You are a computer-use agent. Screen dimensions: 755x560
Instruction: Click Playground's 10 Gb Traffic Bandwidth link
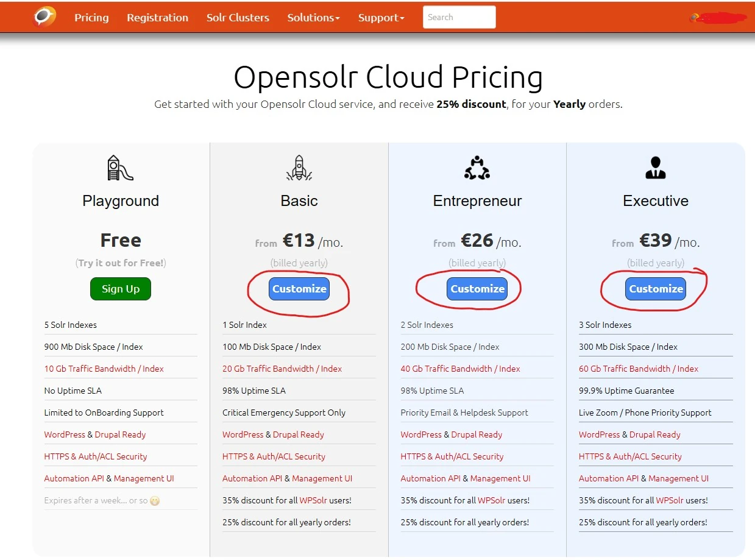tap(104, 369)
